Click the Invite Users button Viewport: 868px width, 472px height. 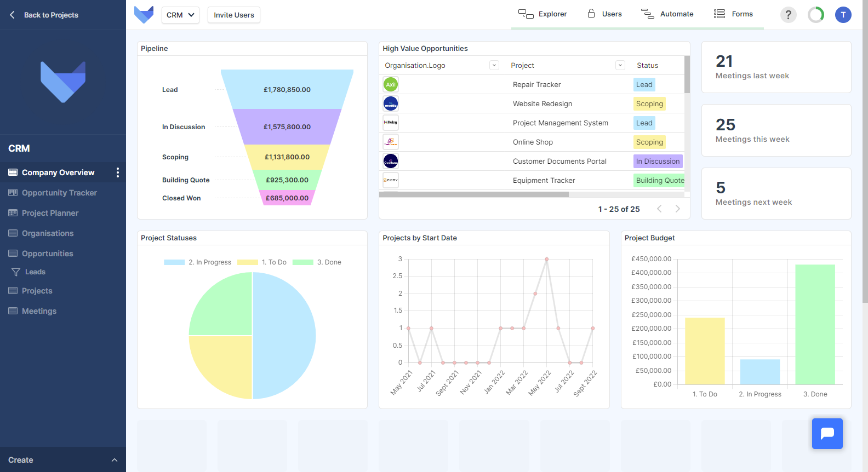point(234,15)
